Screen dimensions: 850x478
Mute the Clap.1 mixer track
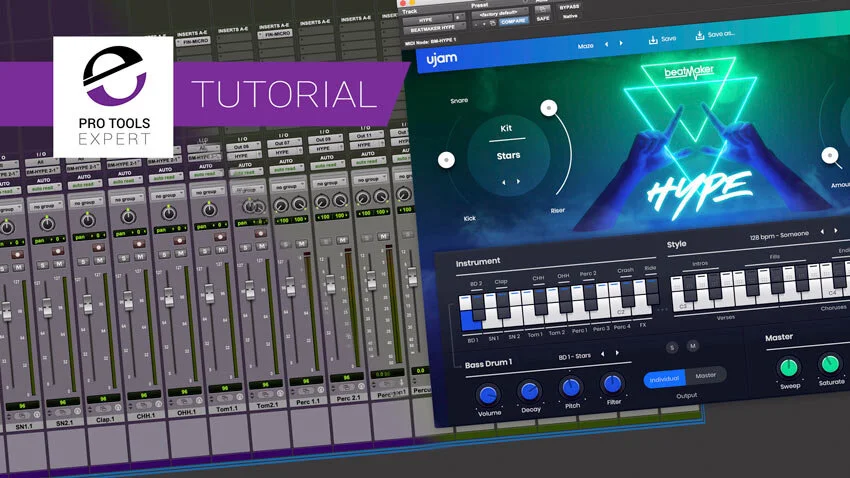point(100,260)
